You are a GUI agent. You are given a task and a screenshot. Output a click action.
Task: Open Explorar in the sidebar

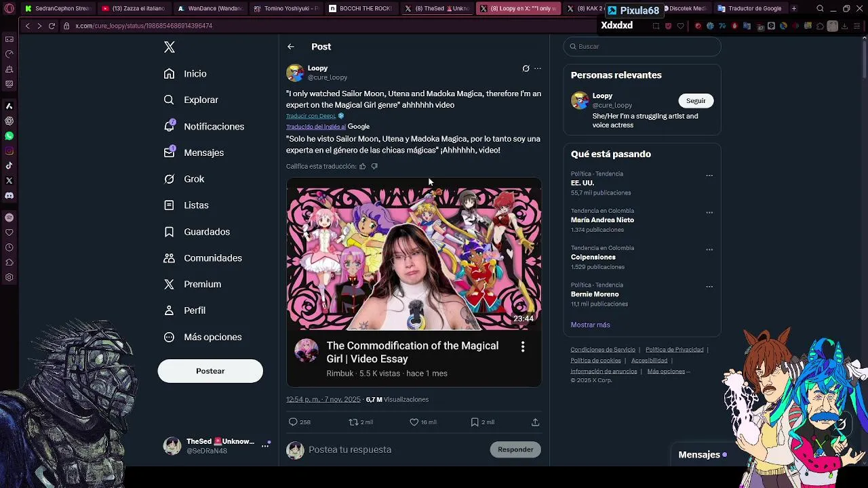191,100
